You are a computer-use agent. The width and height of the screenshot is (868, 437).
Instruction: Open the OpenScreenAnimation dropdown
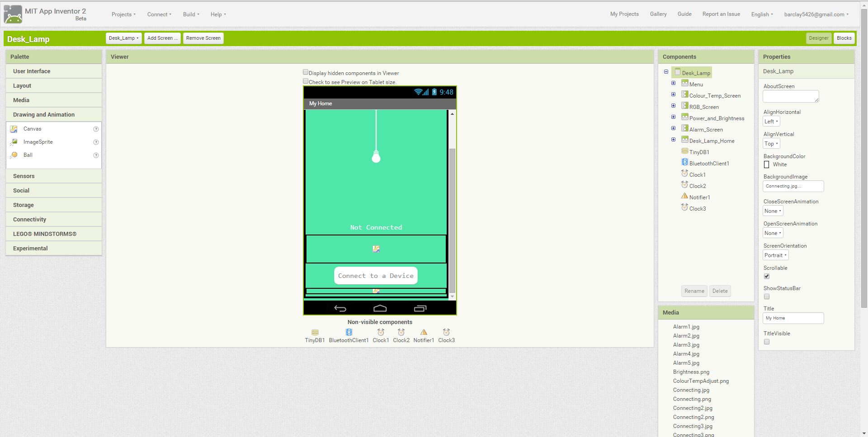773,233
